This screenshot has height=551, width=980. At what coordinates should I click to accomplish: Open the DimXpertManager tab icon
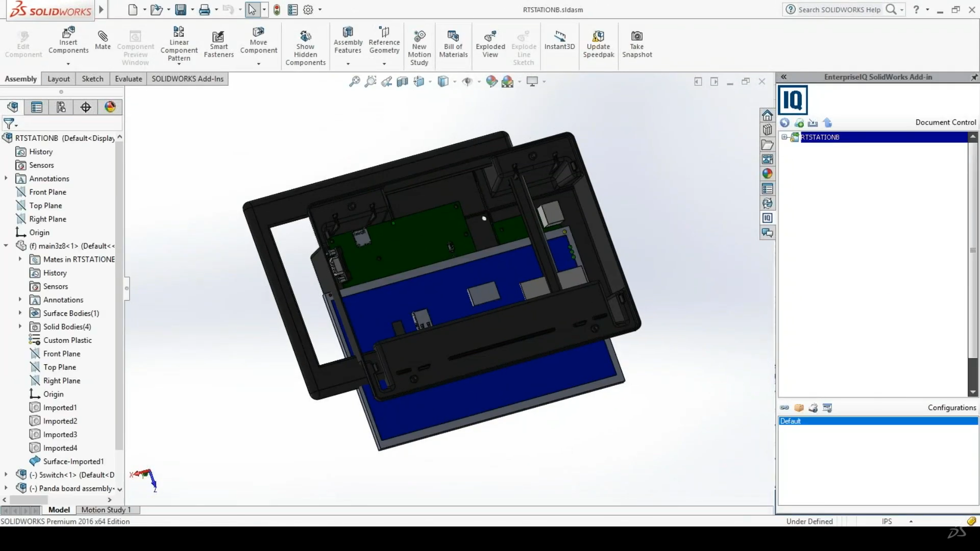point(86,107)
